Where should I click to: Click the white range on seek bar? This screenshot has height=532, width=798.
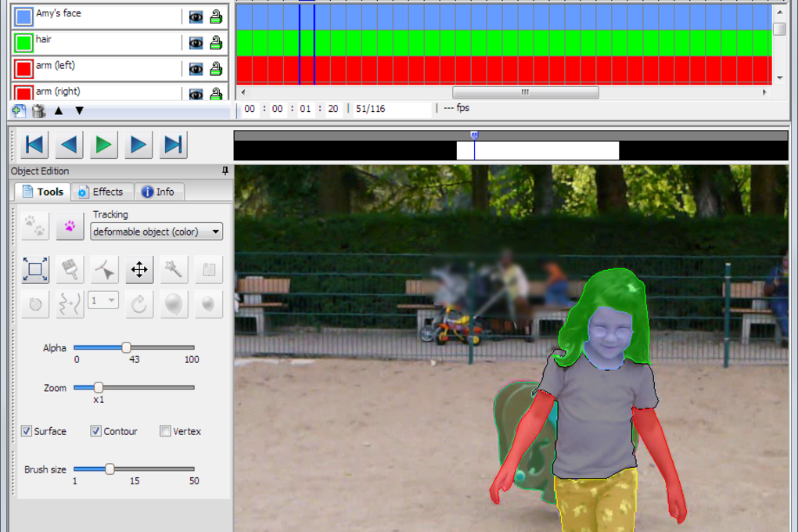[537, 151]
